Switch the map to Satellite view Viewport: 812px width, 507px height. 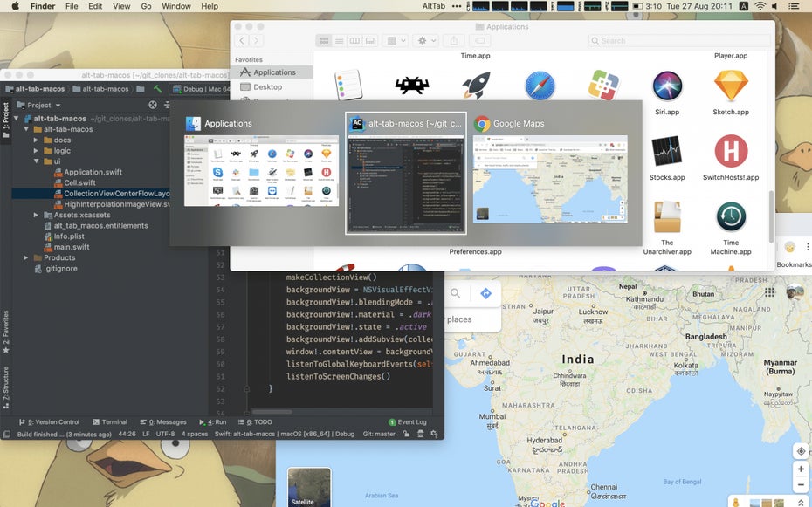[309, 487]
